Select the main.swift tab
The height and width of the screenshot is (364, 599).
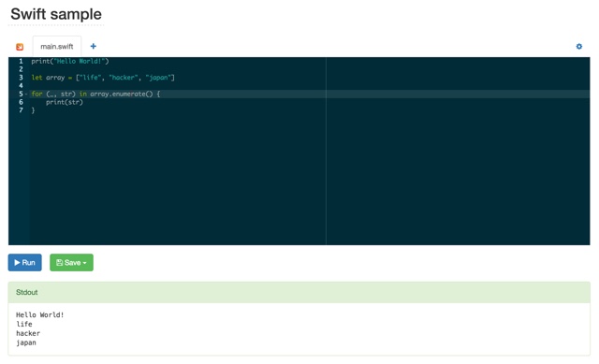tap(57, 46)
